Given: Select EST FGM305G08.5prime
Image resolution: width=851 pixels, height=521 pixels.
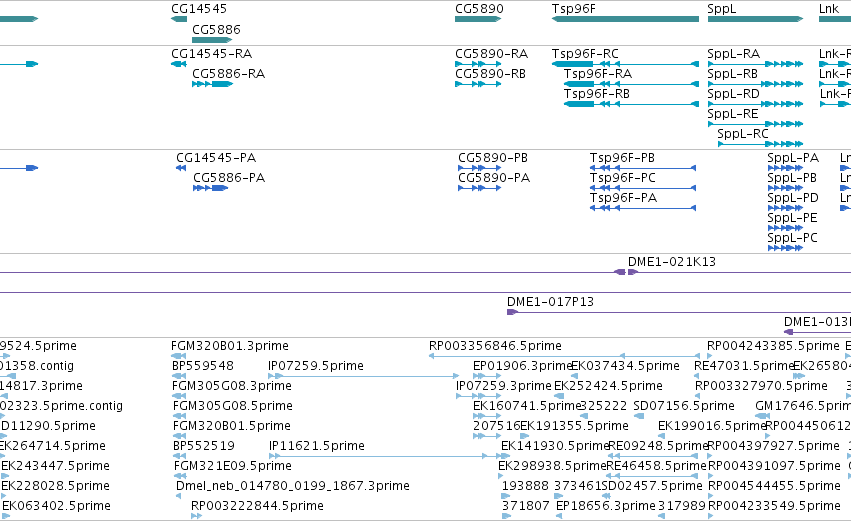Looking at the screenshot, I should point(232,406).
